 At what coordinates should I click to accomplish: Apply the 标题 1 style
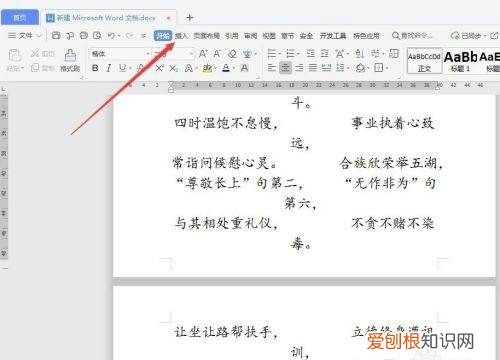pos(460,61)
